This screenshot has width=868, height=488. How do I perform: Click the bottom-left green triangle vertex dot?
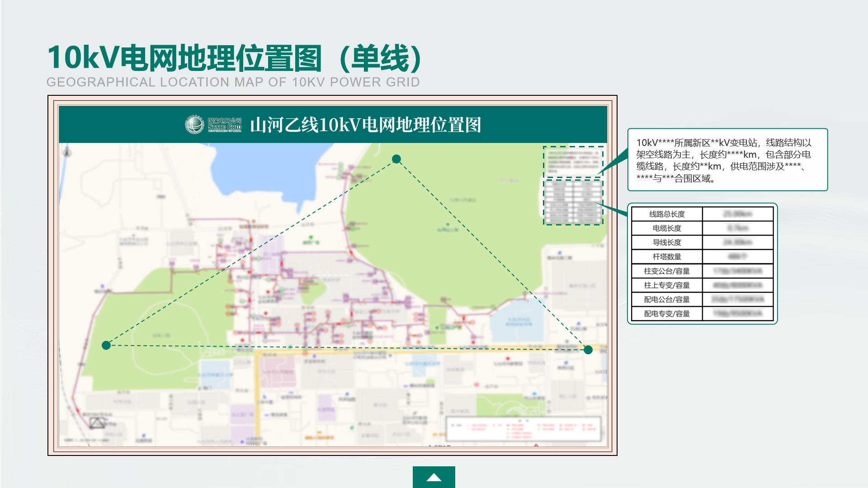(x=106, y=346)
